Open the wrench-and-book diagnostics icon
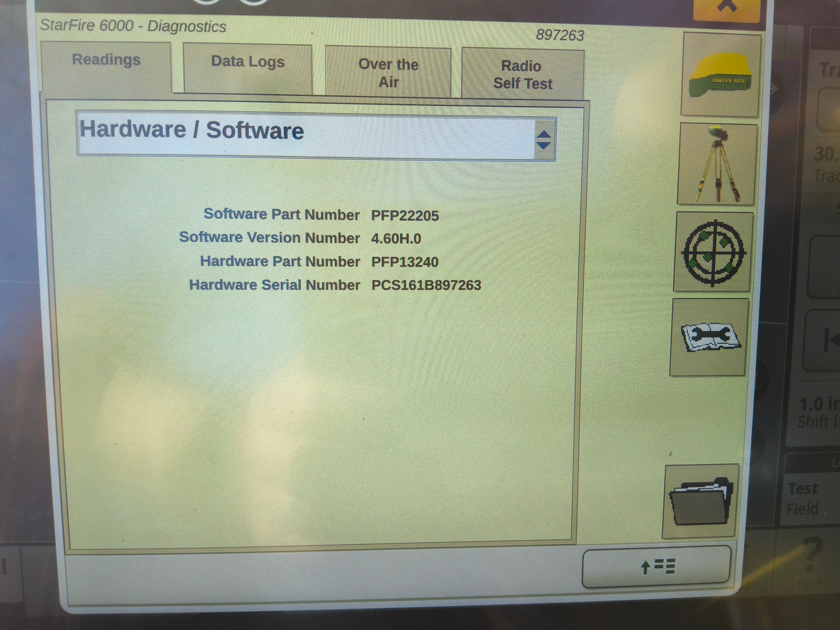840x630 pixels. [x=710, y=337]
